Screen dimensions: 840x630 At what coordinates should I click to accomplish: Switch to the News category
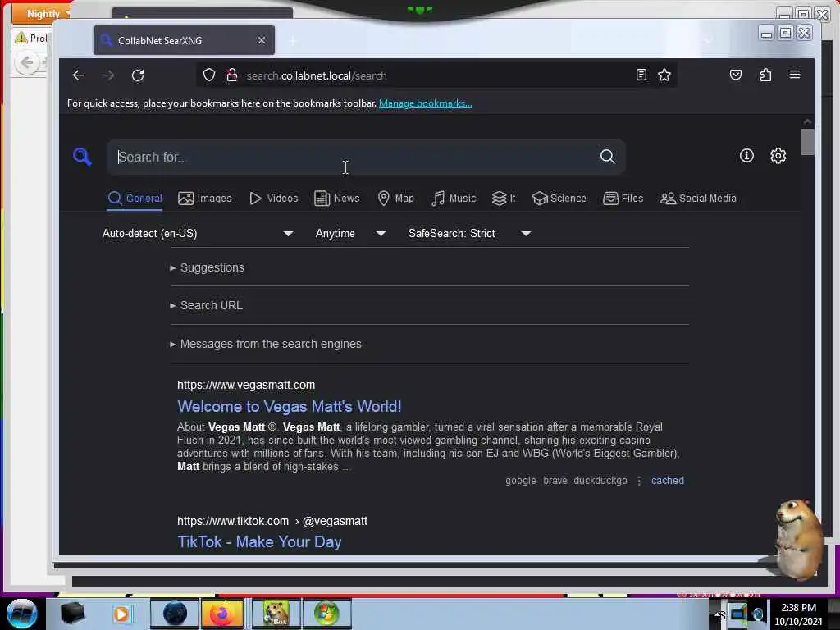coord(337,199)
